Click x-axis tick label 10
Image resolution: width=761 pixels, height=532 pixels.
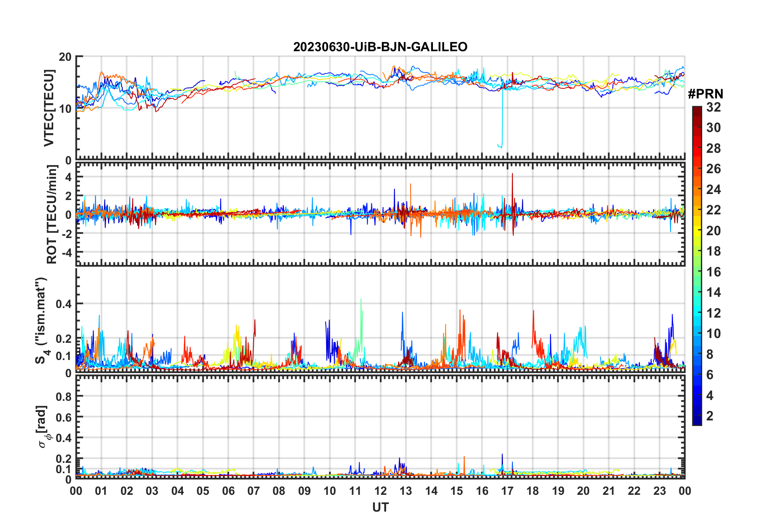330,491
